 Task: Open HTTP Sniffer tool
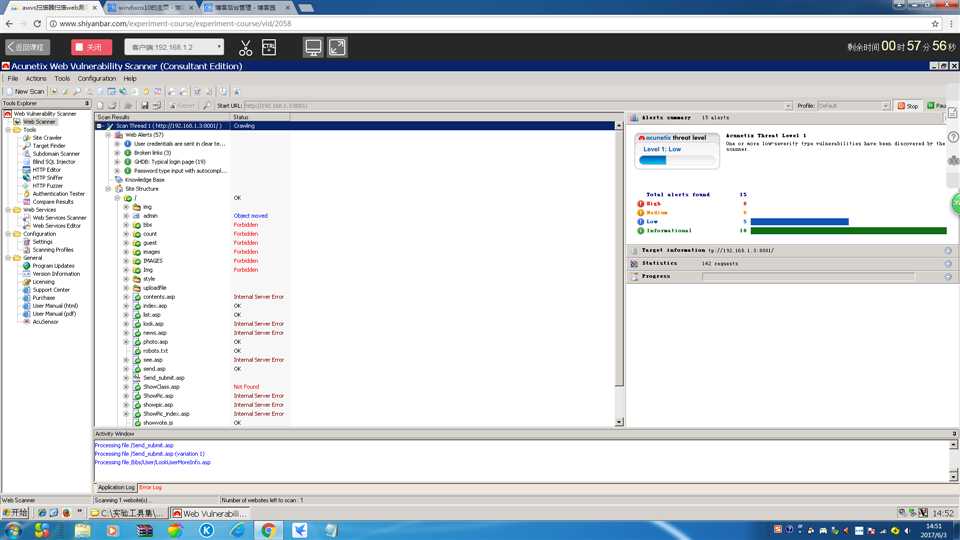(x=47, y=178)
